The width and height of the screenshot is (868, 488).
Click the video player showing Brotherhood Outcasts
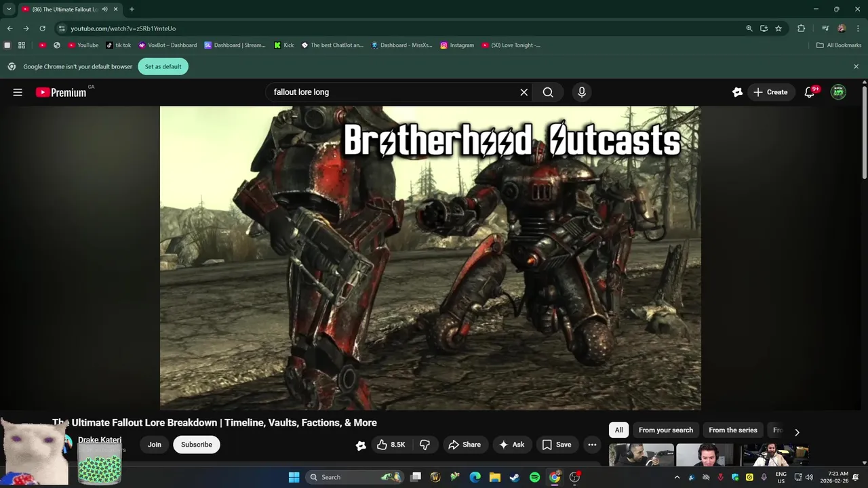(x=430, y=258)
